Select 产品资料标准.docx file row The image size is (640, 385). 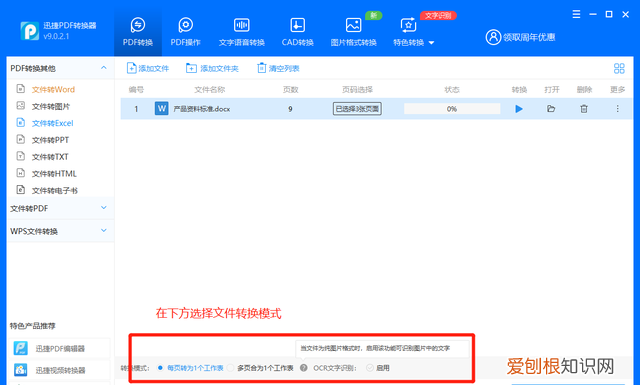(x=376, y=109)
